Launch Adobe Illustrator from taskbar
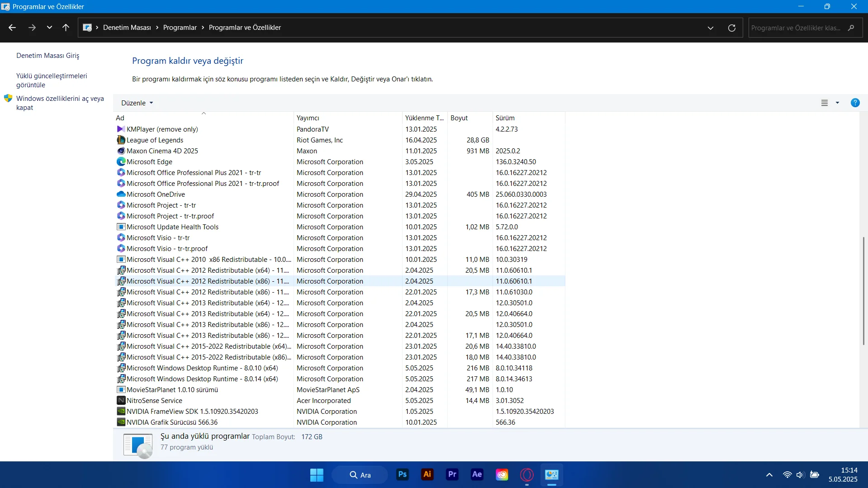This screenshot has width=868, height=488. (x=427, y=474)
